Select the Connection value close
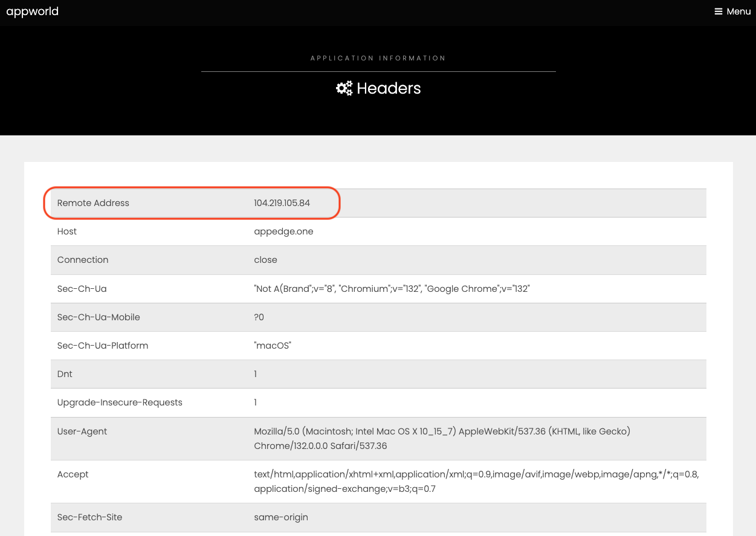Screen dimensions: 756x536 tap(266, 260)
